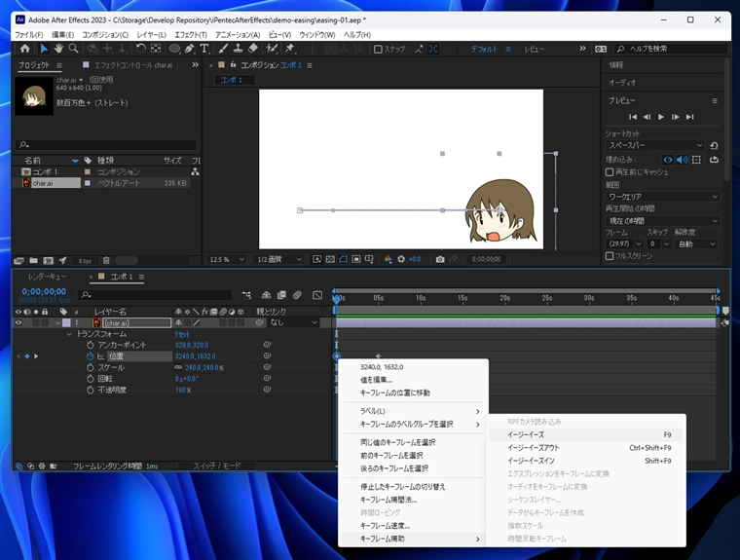Go to last frame in Preview panel

coord(690,117)
